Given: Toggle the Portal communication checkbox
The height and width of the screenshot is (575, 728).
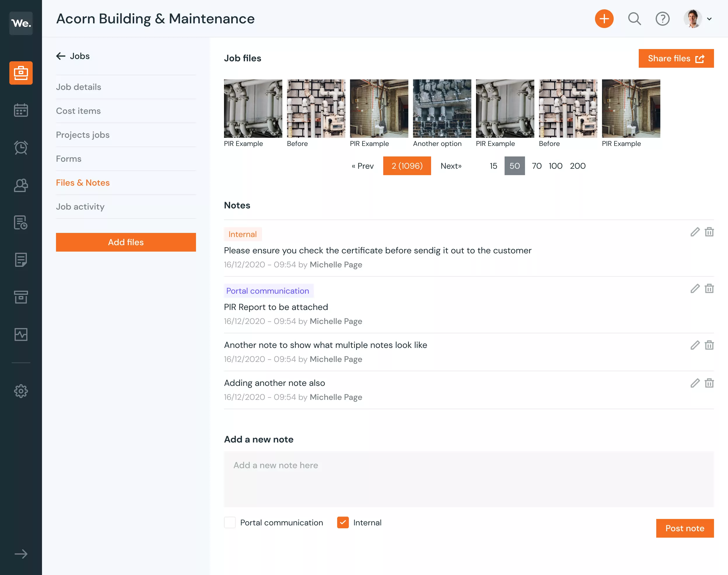Looking at the screenshot, I should coord(229,522).
